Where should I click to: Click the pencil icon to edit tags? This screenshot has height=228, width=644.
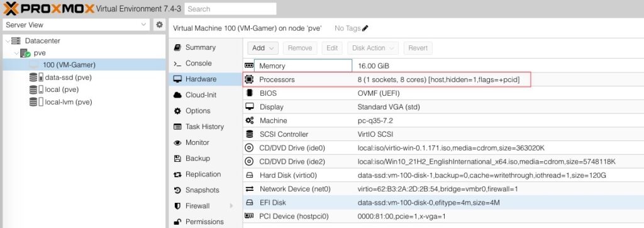[x=365, y=28]
